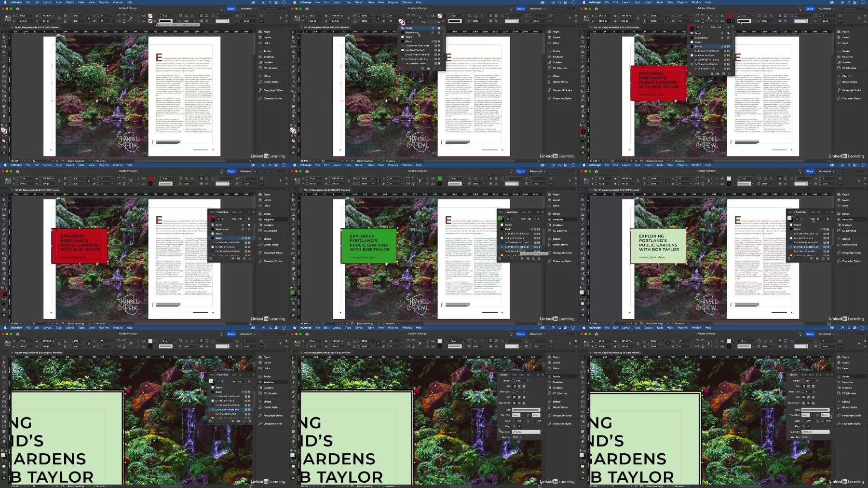Select Rectangle Frame tool in double-line border view
This screenshot has width=868, height=488.
tap(583, 401)
